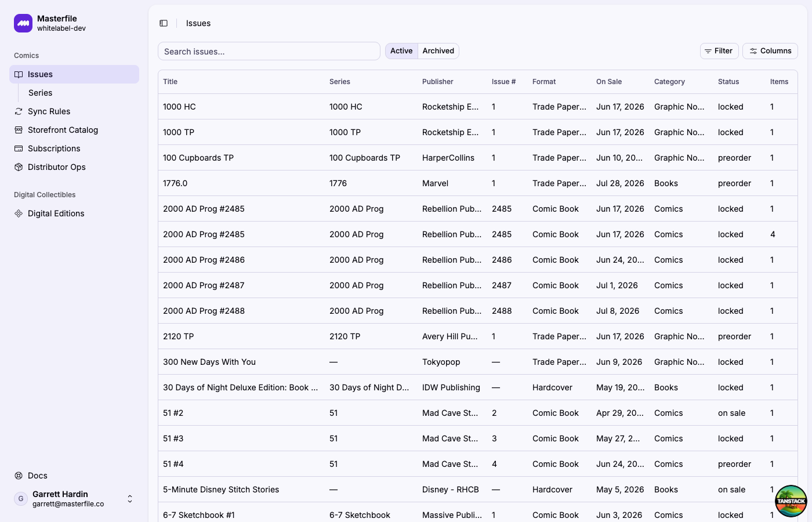Click Jul 28, 2026 on-sale date

click(x=620, y=183)
